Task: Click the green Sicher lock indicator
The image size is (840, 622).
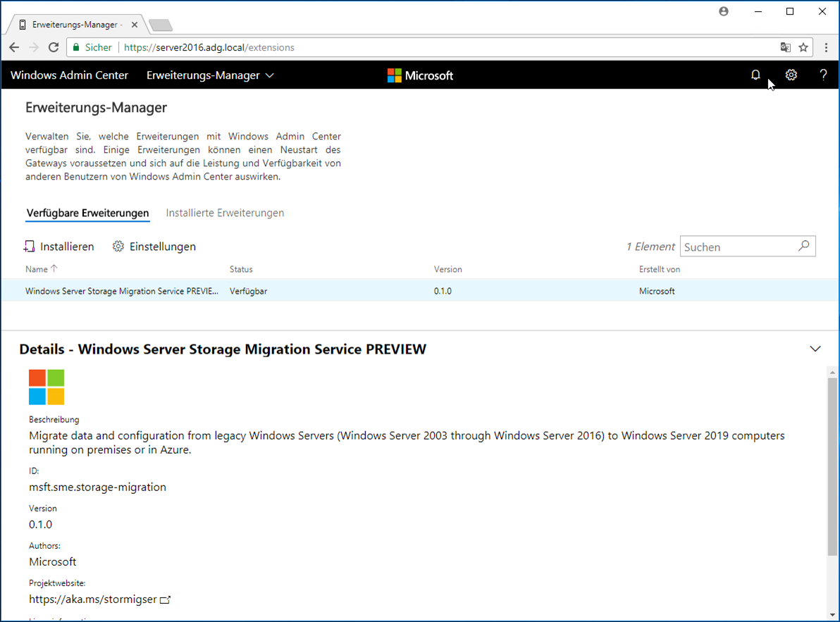Action: (92, 48)
